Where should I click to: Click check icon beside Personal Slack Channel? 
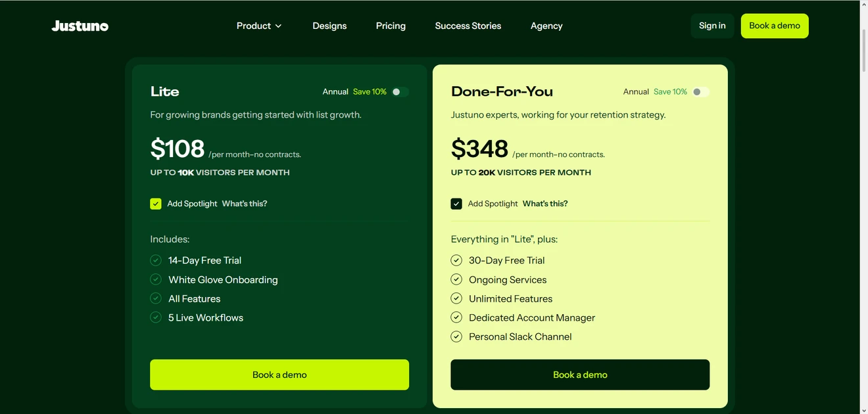pos(456,336)
